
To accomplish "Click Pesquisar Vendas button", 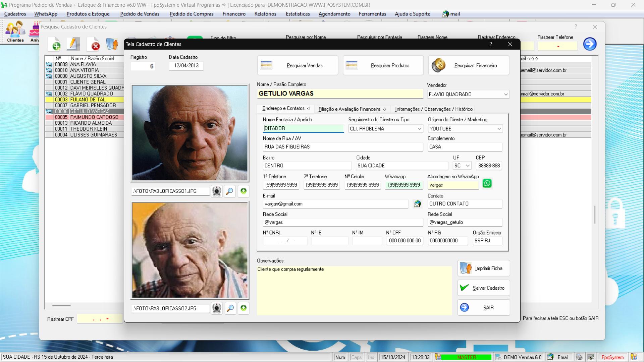I will (x=298, y=65).
